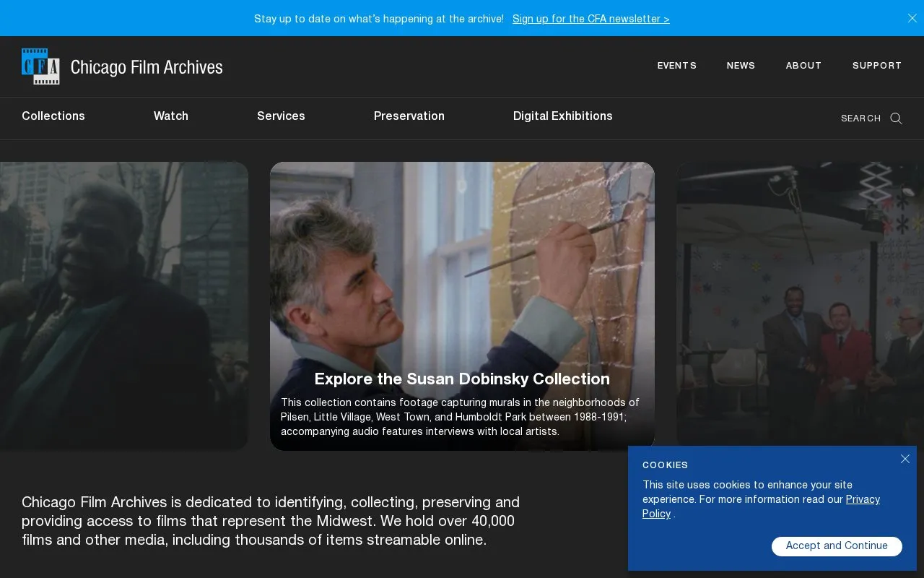Viewport: 924px width, 578px height.
Task: Open the Chicago Film Archives home title
Action: coord(147,67)
